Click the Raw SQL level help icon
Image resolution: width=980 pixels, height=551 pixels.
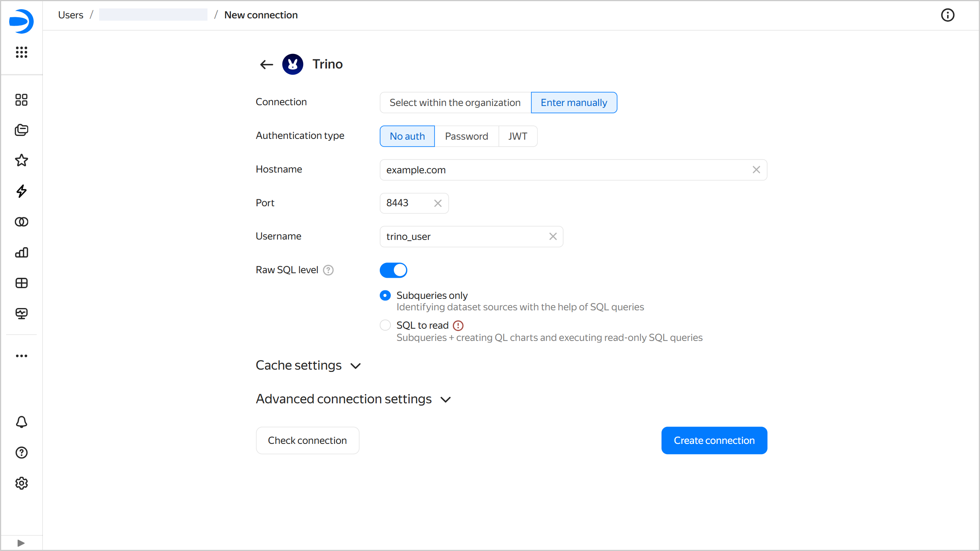(x=328, y=270)
